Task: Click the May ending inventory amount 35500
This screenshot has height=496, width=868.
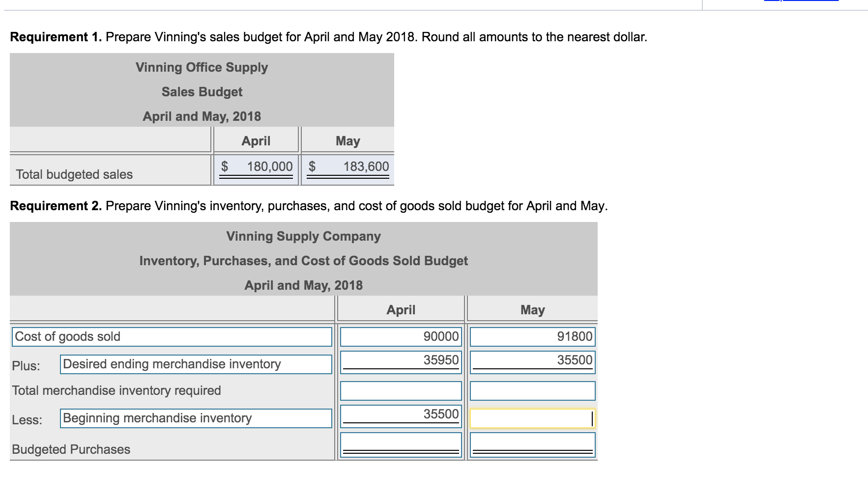Action: [x=531, y=360]
